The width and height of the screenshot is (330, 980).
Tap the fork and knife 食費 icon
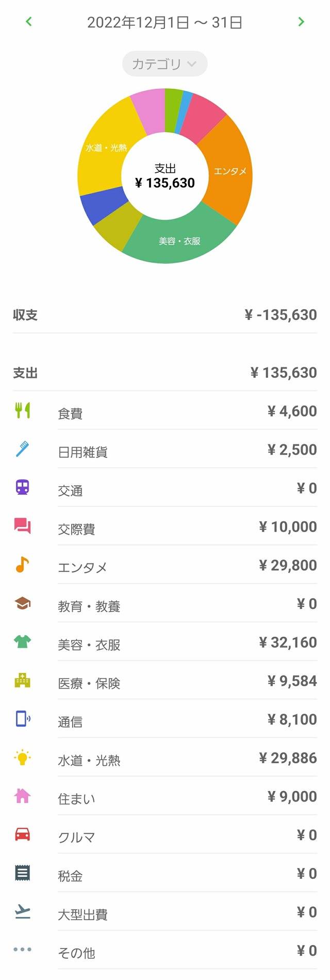pyautogui.click(x=23, y=410)
